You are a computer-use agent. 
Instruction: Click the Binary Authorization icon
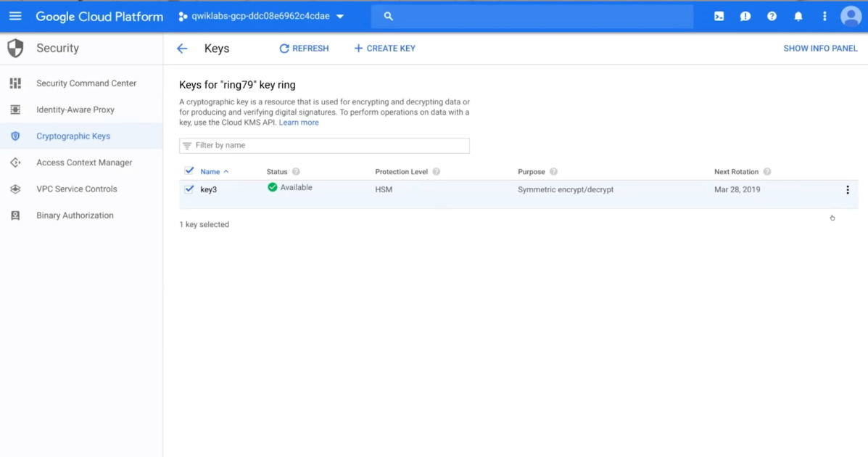click(15, 215)
